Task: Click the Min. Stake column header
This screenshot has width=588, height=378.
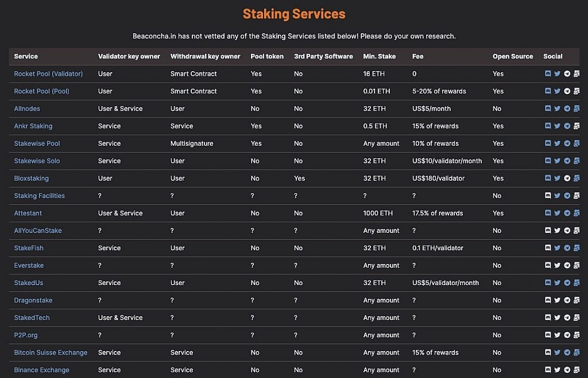Action: (x=379, y=56)
